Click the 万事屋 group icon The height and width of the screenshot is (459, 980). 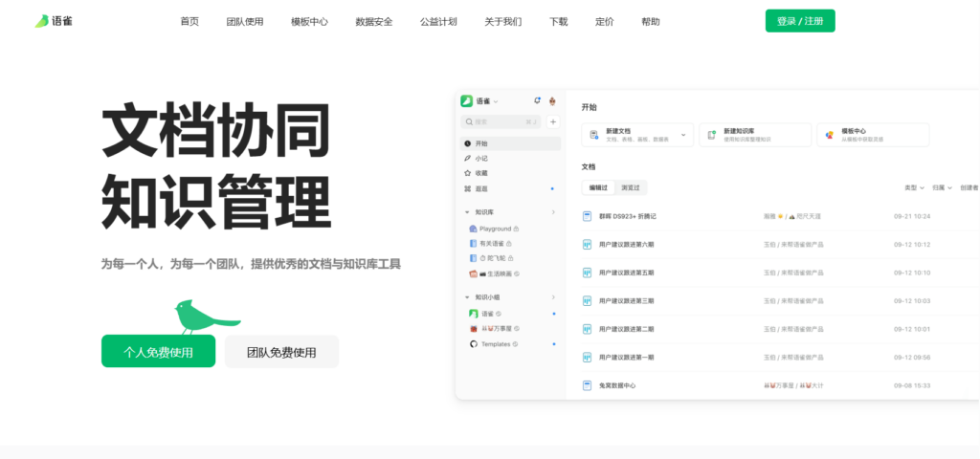tap(473, 329)
